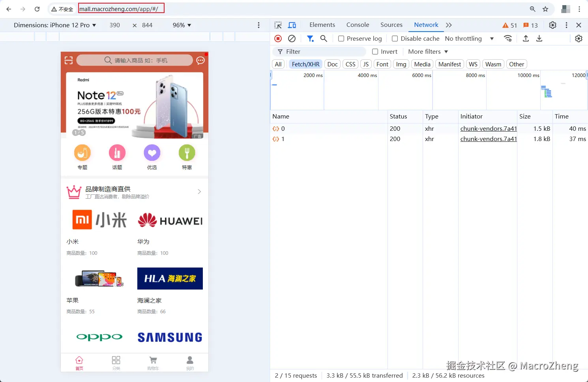588x382 pixels.
Task: Expand 品牌制造商直供 section arrow
Action: click(199, 192)
